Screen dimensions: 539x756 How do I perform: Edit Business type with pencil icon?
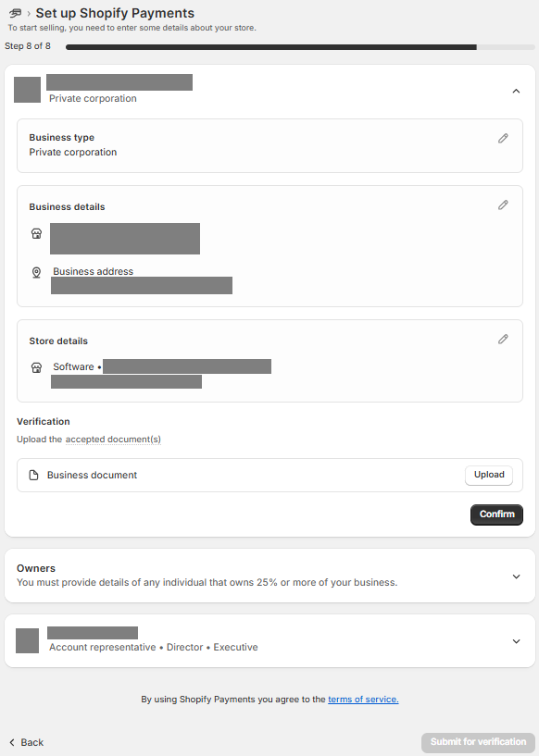[x=503, y=139]
